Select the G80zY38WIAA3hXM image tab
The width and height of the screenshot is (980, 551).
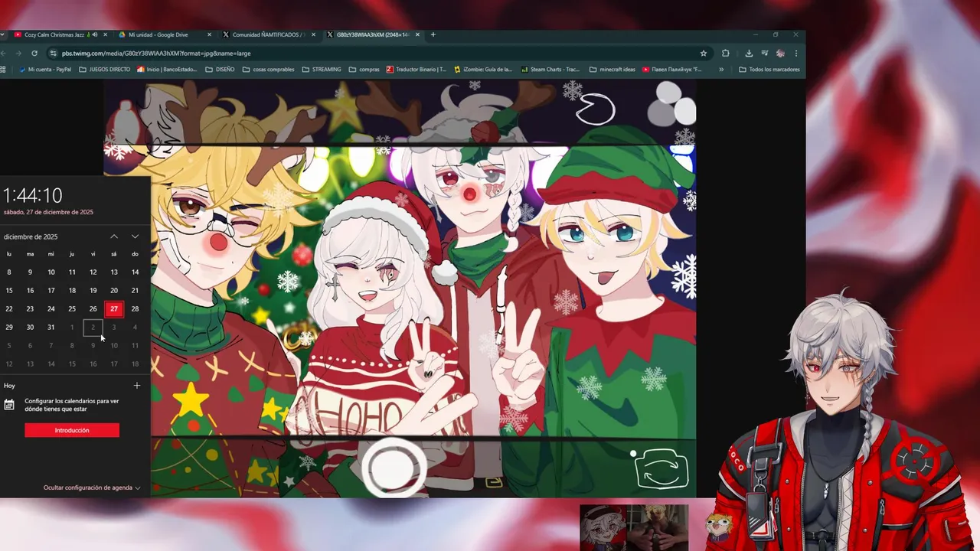(373, 34)
